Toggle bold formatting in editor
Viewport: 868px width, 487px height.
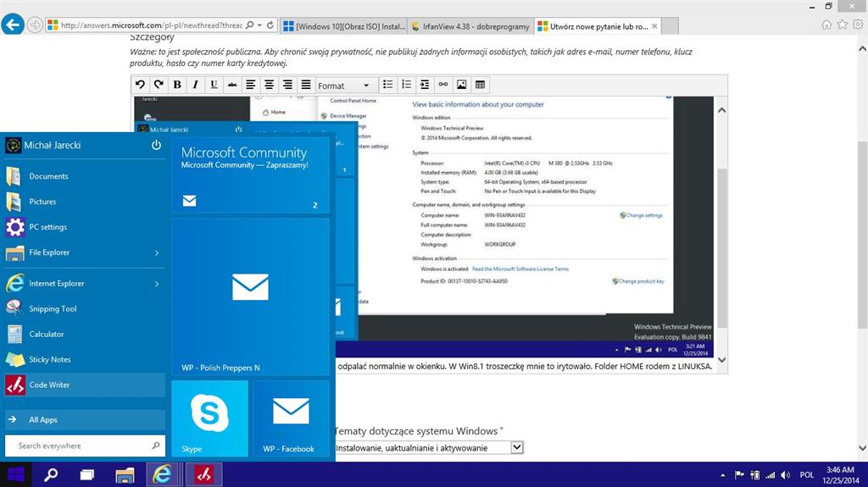(177, 85)
